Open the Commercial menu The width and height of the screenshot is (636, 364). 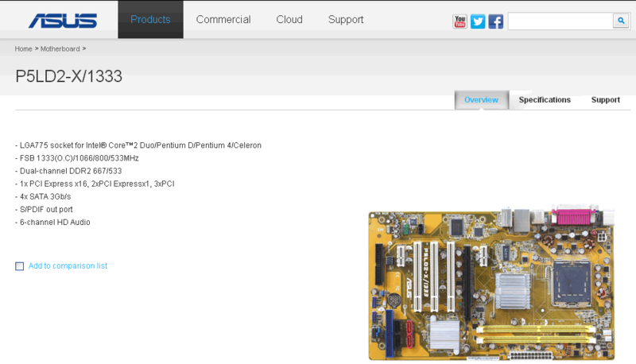pos(223,20)
